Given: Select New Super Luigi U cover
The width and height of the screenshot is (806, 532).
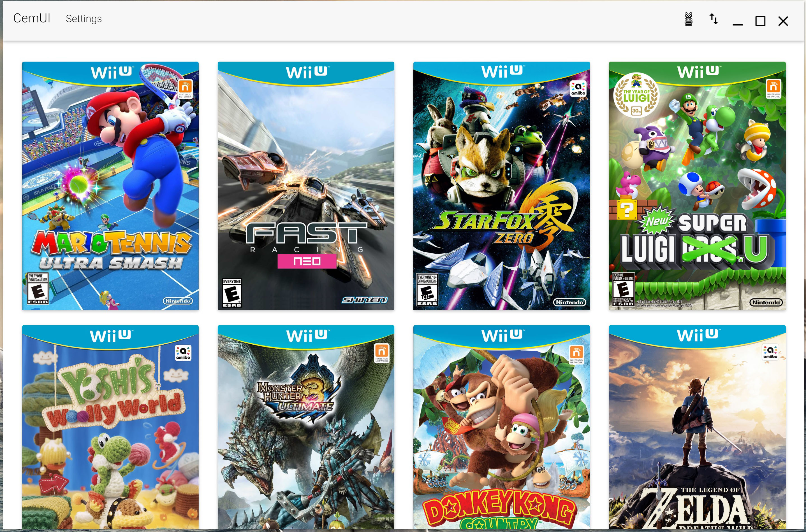Looking at the screenshot, I should pyautogui.click(x=697, y=186).
